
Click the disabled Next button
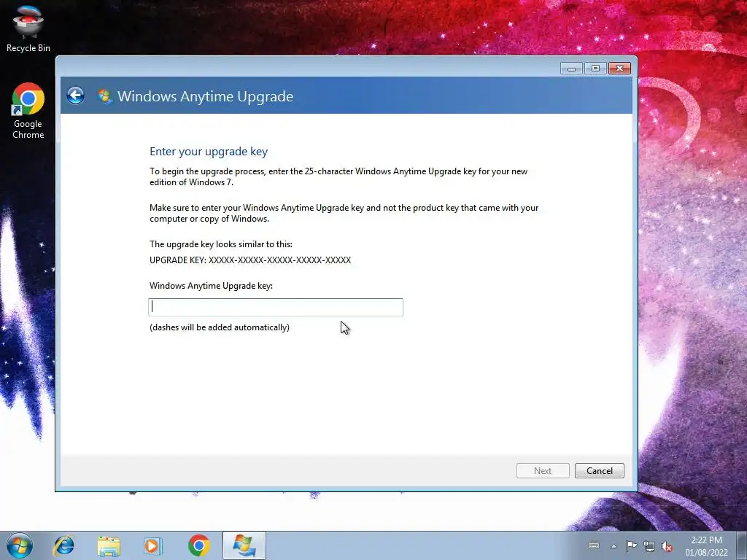click(543, 471)
